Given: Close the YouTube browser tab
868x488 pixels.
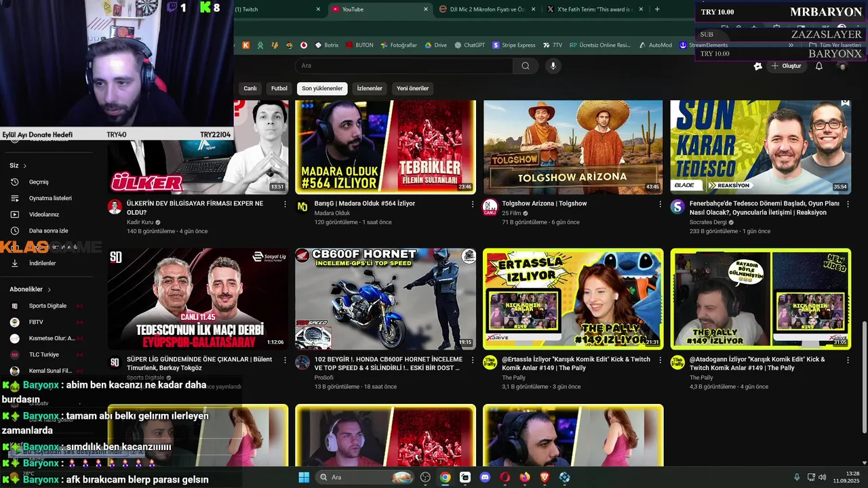Looking at the screenshot, I should (426, 9).
